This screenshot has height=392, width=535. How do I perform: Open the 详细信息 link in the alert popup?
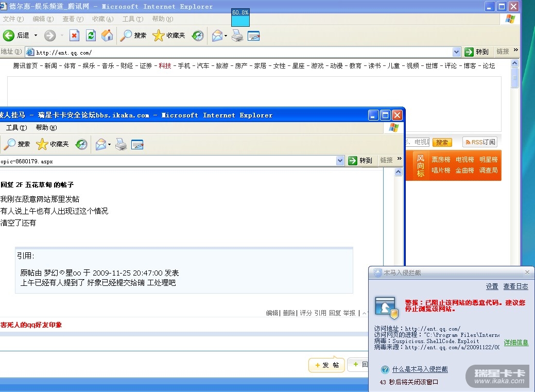[516, 343]
